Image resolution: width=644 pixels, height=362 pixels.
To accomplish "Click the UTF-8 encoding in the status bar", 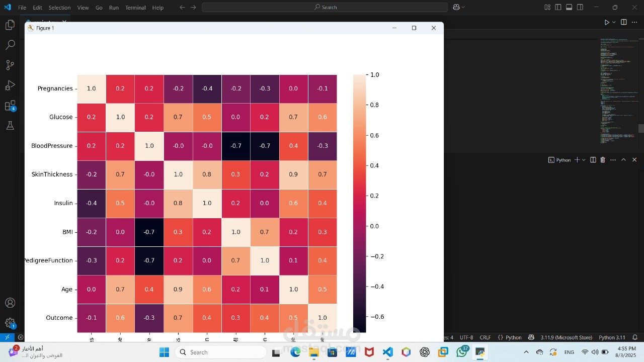I will [x=466, y=337].
